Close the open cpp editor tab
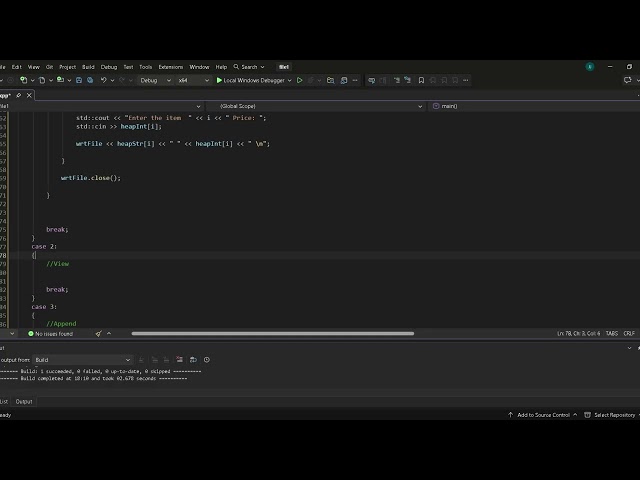The width and height of the screenshot is (640, 480). click(29, 96)
